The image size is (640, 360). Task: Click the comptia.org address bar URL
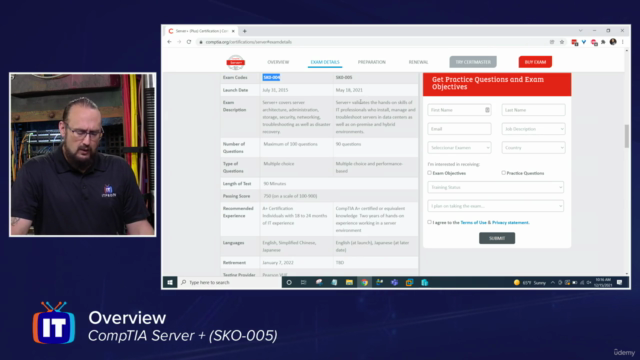click(x=248, y=42)
